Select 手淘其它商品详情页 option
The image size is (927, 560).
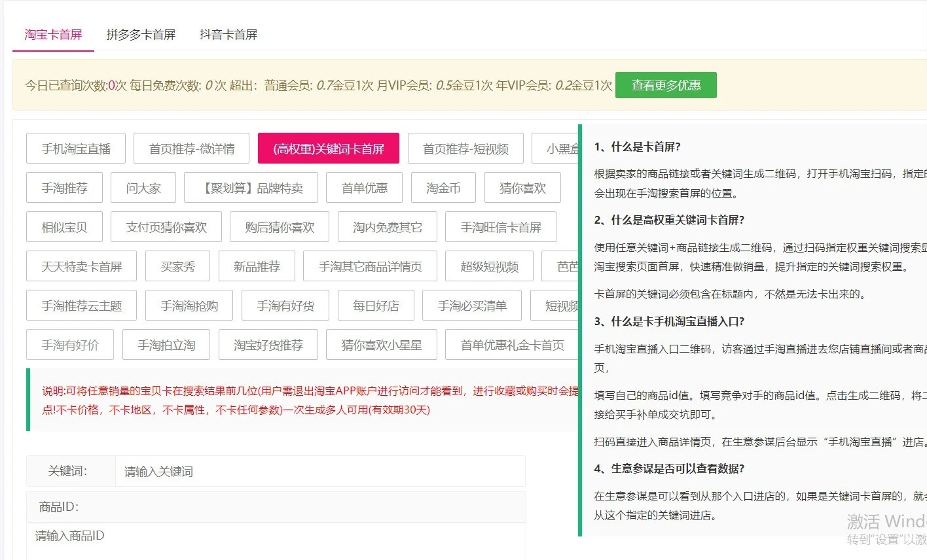tap(370, 266)
